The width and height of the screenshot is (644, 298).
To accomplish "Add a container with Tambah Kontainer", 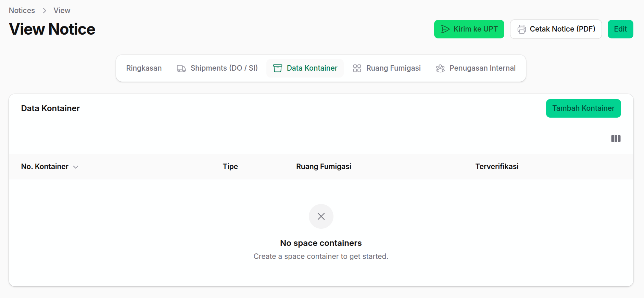I will click(x=583, y=108).
